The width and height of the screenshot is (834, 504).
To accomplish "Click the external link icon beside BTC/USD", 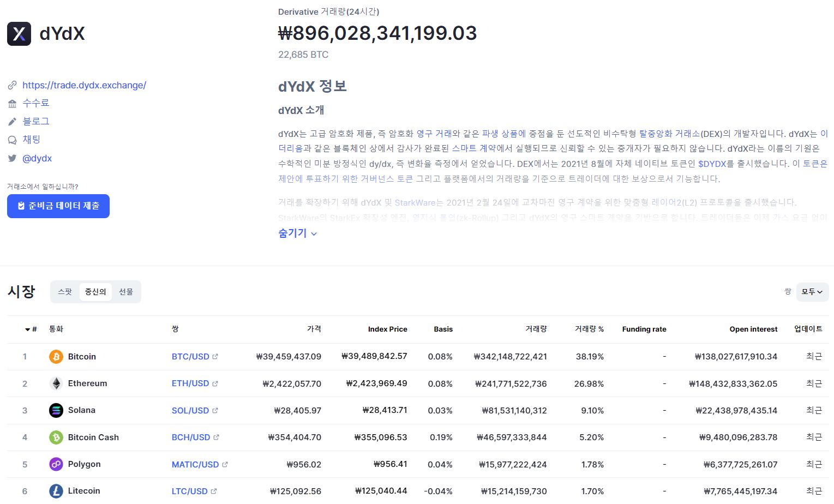I will pyautogui.click(x=215, y=357).
